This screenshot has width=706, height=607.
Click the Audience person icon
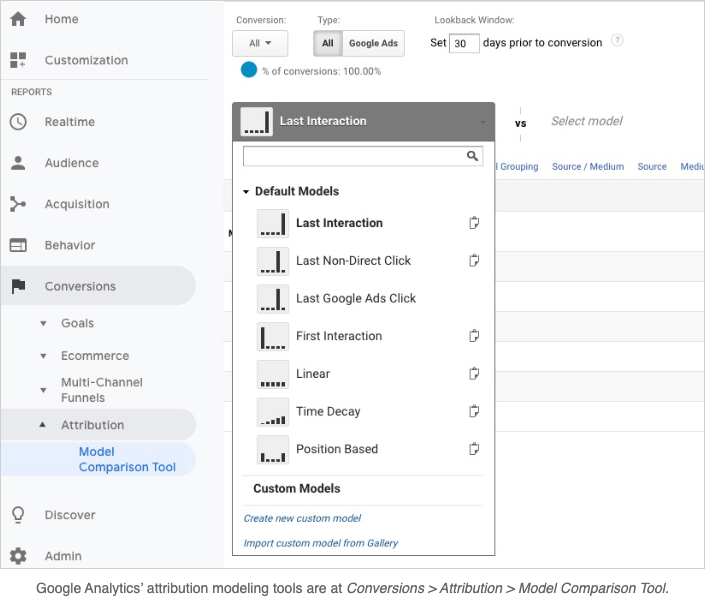[x=18, y=163]
